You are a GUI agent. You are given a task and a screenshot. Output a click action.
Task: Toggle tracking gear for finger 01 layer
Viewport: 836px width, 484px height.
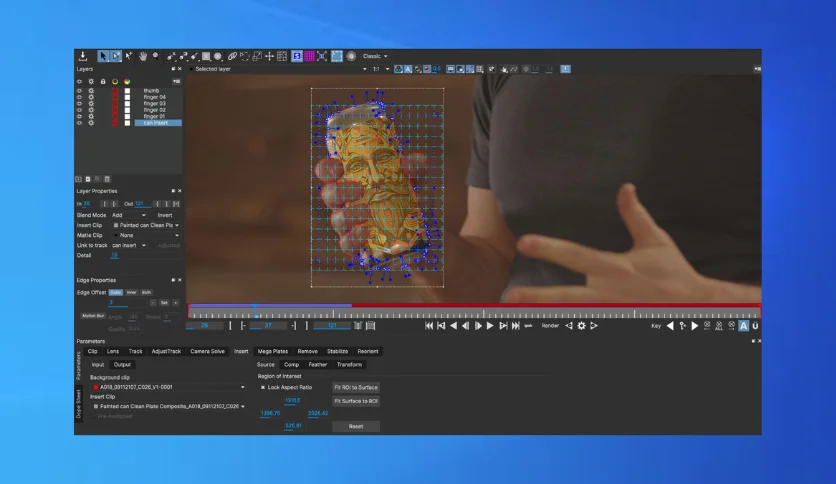91,116
